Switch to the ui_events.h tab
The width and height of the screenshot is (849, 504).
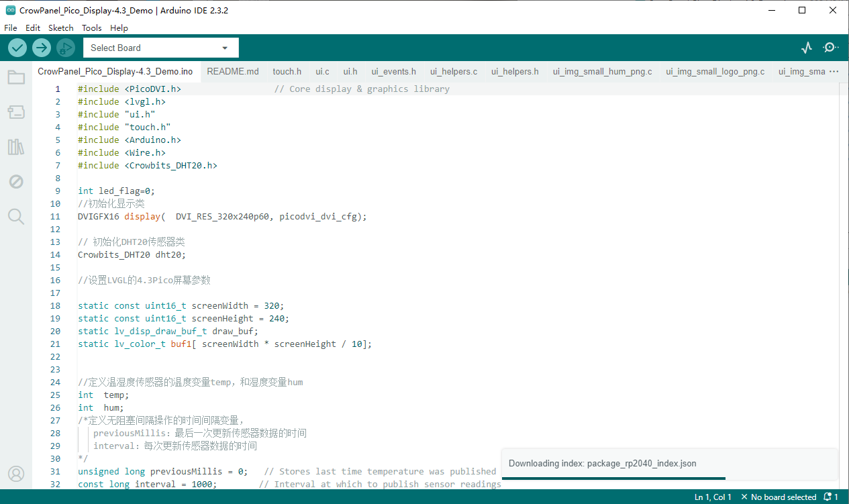(x=394, y=71)
